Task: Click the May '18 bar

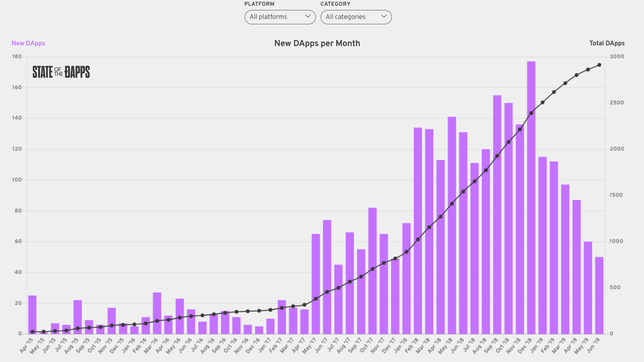Action: coord(452,225)
